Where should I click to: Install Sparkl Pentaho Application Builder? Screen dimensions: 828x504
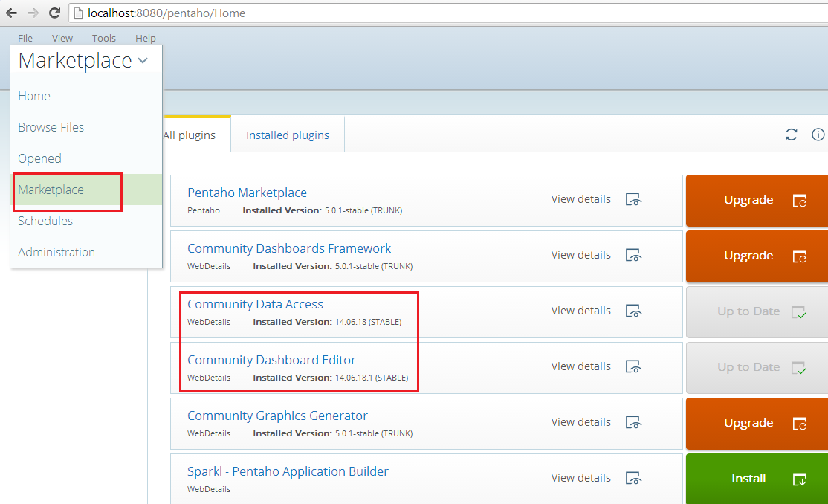[756, 479]
